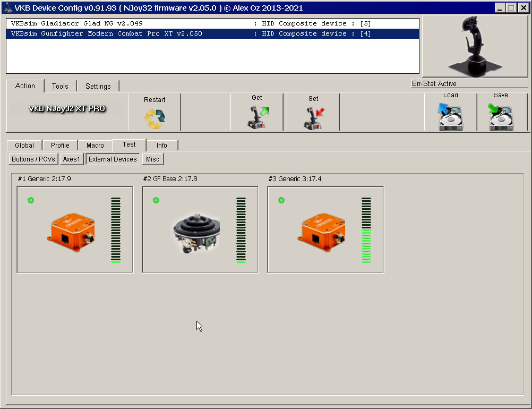Select the VKBsim Gladiator Glad NG device row

(212, 23)
